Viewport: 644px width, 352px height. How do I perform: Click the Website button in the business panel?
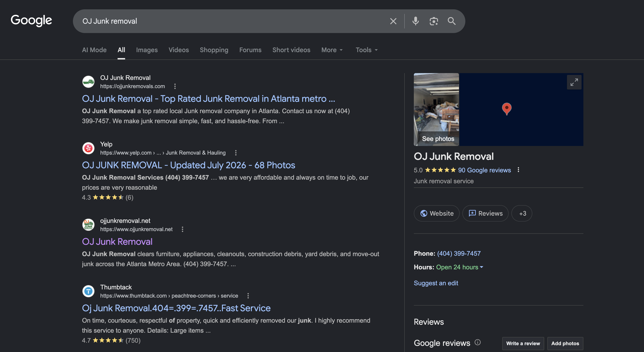436,213
